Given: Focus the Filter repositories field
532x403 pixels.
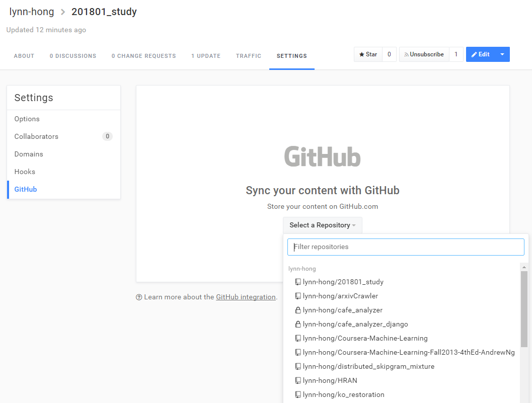Looking at the screenshot, I should point(406,247).
